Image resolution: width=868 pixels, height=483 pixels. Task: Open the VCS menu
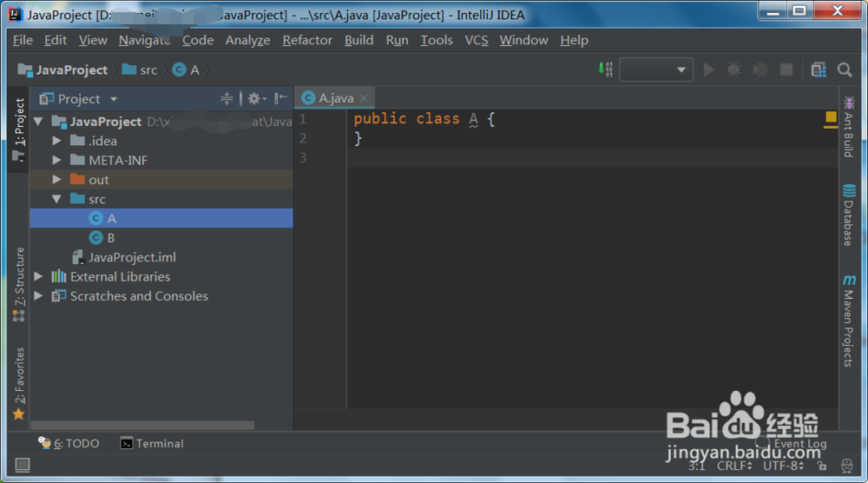point(476,41)
